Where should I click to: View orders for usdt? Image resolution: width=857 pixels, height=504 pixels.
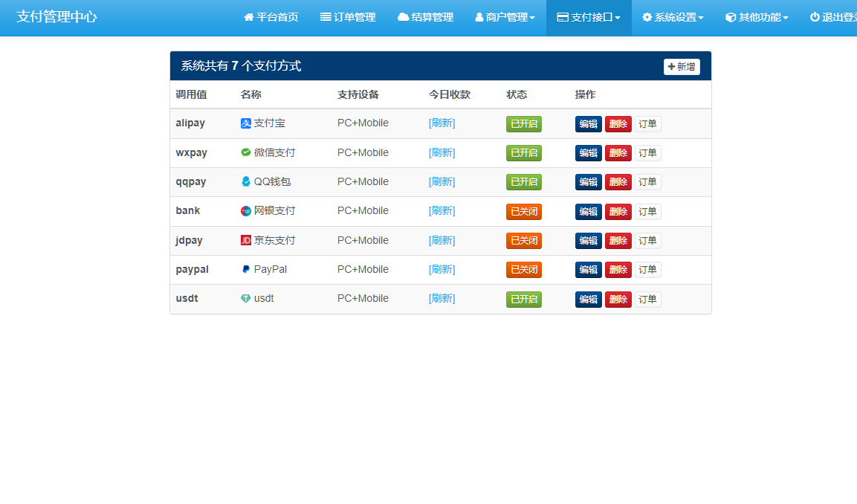point(647,299)
